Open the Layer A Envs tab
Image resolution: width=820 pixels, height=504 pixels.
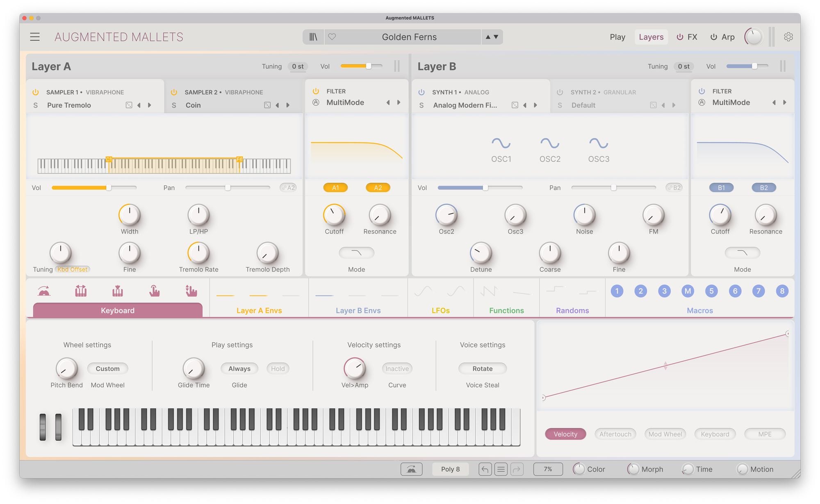[x=259, y=310]
